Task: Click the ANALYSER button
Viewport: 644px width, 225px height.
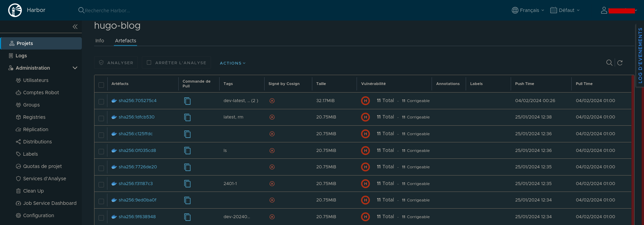Action: 116,62
